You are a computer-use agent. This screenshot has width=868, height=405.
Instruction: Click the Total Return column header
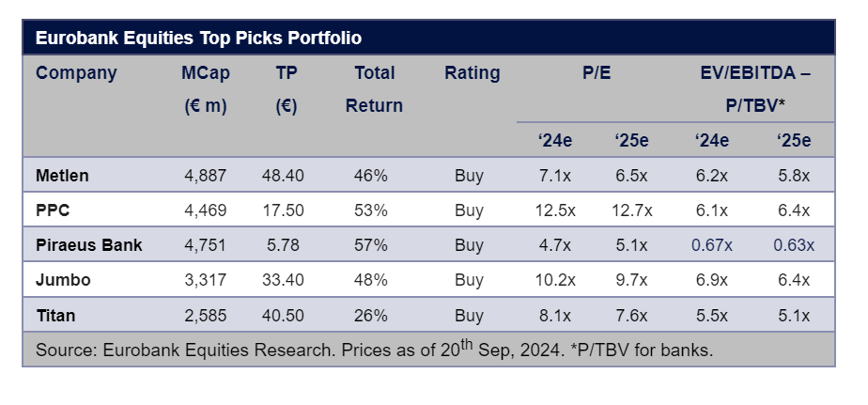[374, 89]
